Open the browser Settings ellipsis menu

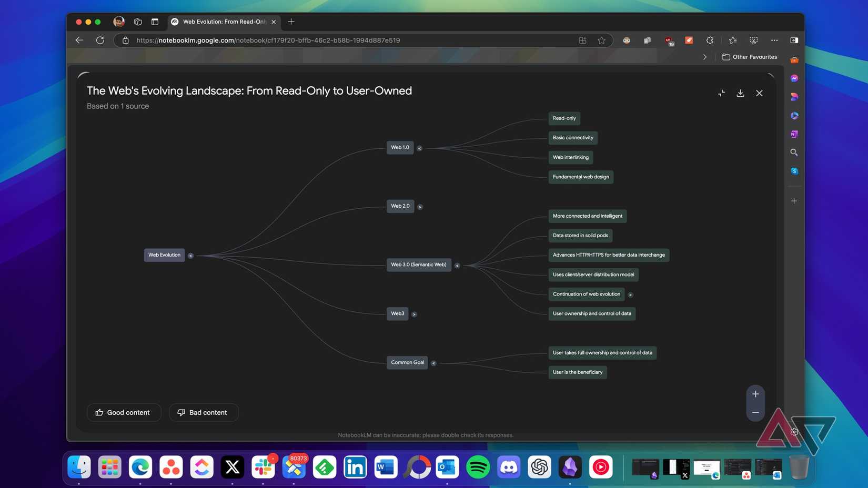pyautogui.click(x=774, y=40)
